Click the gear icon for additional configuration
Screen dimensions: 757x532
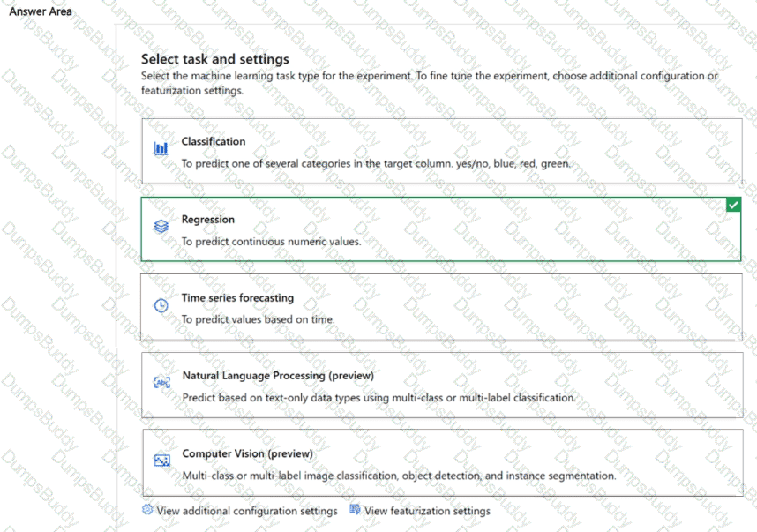[x=147, y=510]
